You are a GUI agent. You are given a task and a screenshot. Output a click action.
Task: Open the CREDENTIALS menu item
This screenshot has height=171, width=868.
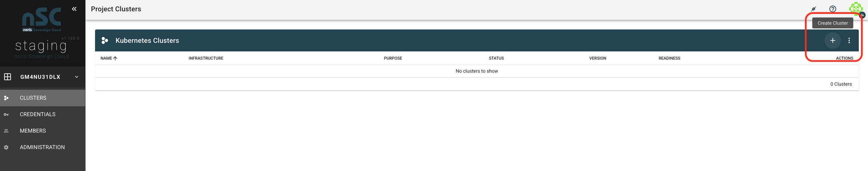[x=42, y=114]
